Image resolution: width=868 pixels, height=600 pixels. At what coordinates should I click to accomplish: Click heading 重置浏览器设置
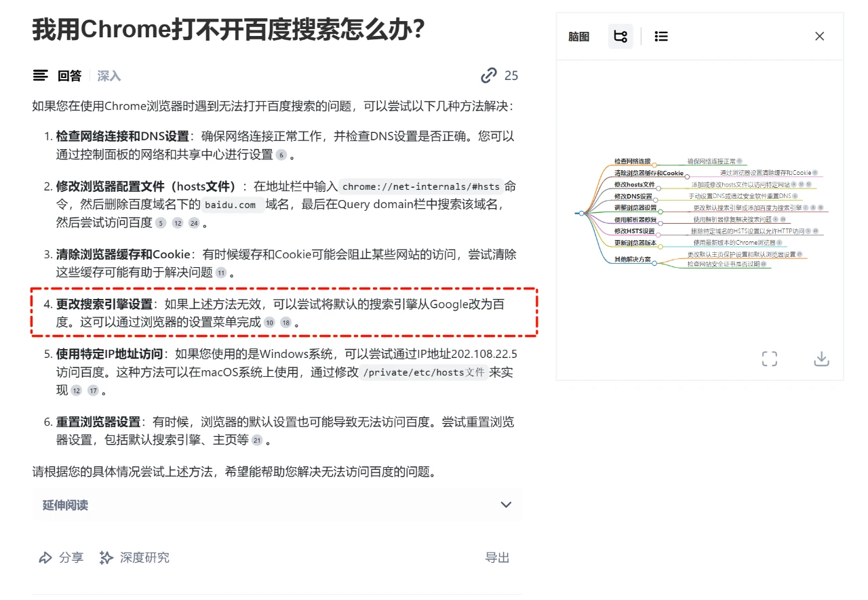pos(98,422)
